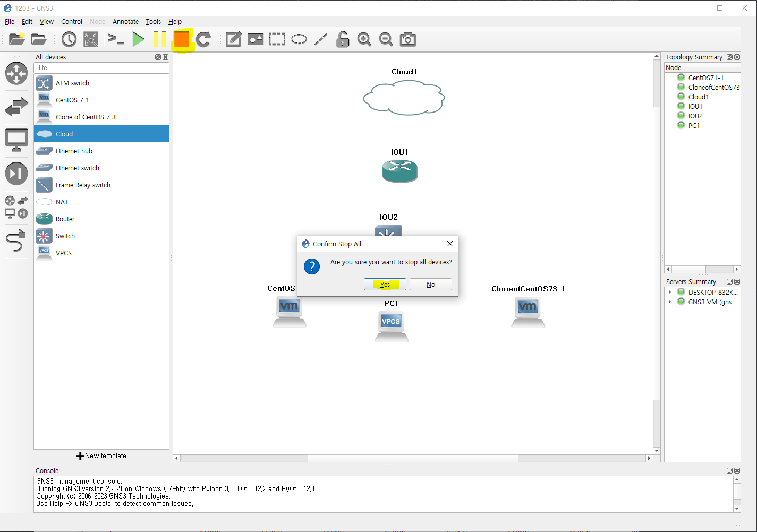Open the Annotate menu
This screenshot has width=757, height=532.
coord(125,22)
